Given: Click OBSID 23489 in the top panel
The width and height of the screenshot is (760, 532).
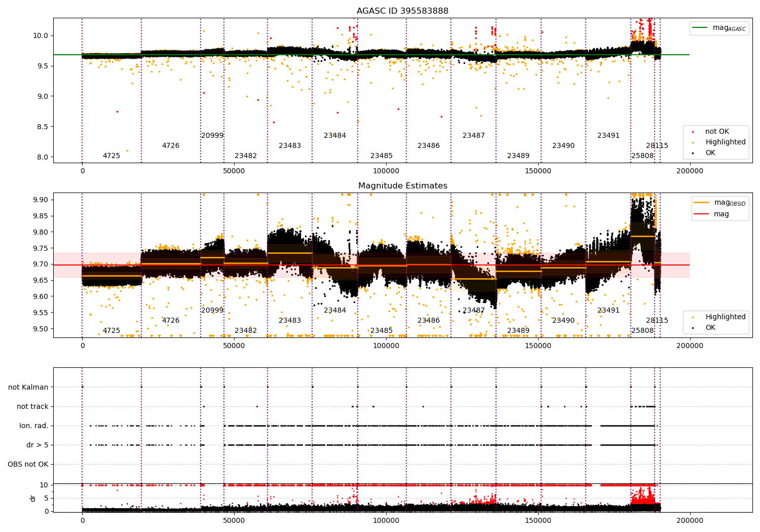Looking at the screenshot, I should tap(518, 156).
